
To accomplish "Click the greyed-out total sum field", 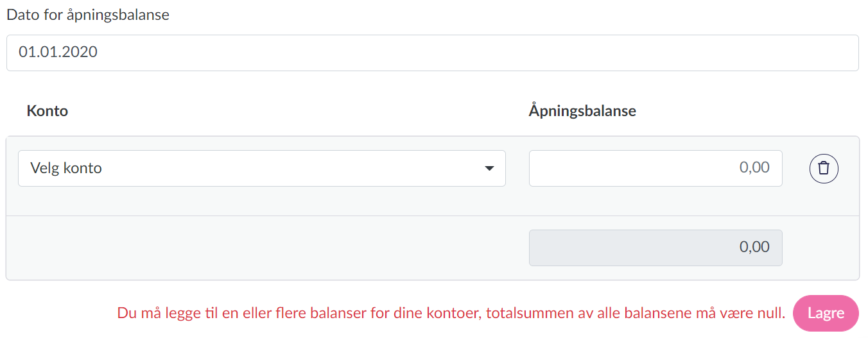I will (655, 248).
